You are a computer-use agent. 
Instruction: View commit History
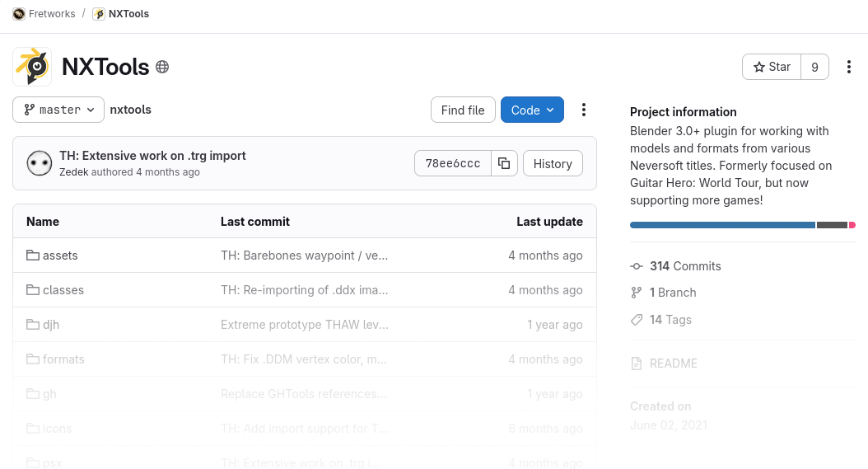pos(552,163)
